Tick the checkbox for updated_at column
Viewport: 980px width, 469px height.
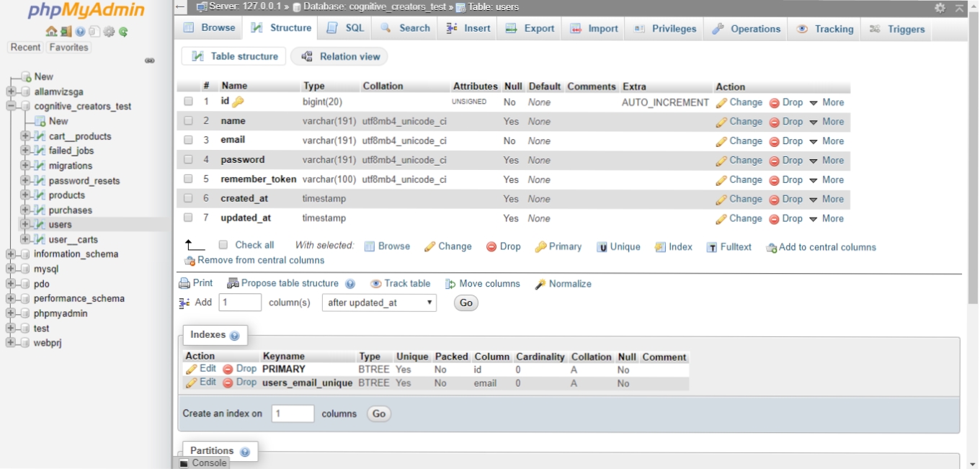click(x=188, y=218)
